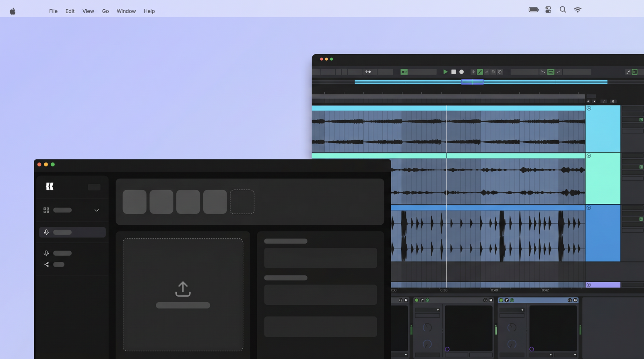The width and height of the screenshot is (644, 359).
Task: Click the battery status icon
Action: (x=534, y=10)
